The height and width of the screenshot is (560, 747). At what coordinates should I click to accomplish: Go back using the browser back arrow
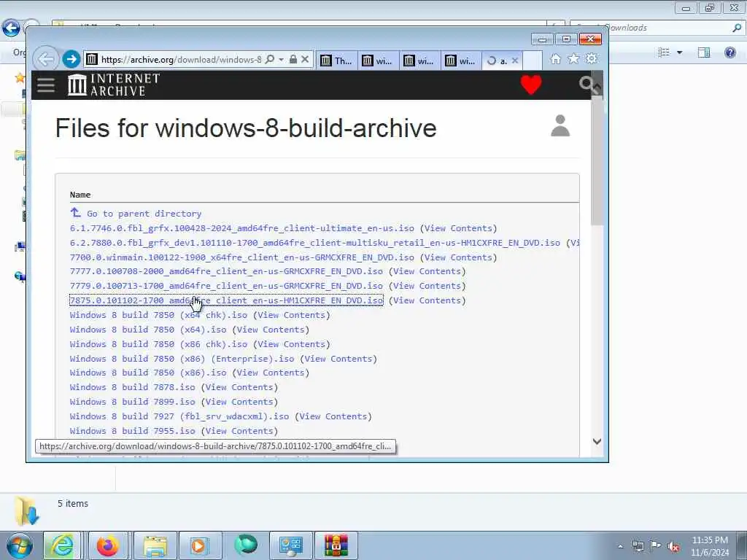pos(46,60)
